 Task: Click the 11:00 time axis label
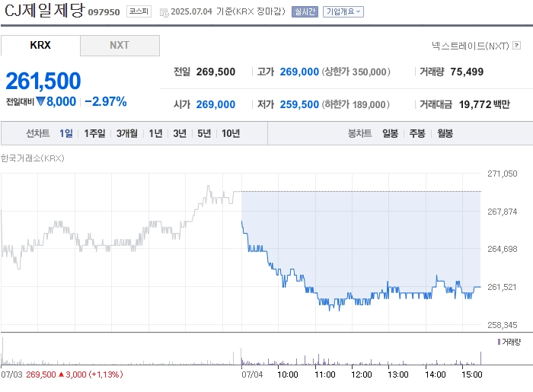coord(324,374)
